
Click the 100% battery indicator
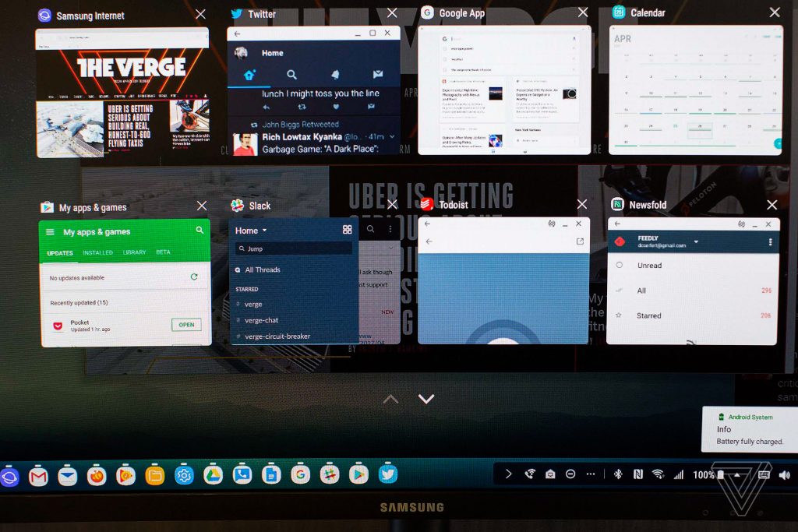pos(708,474)
